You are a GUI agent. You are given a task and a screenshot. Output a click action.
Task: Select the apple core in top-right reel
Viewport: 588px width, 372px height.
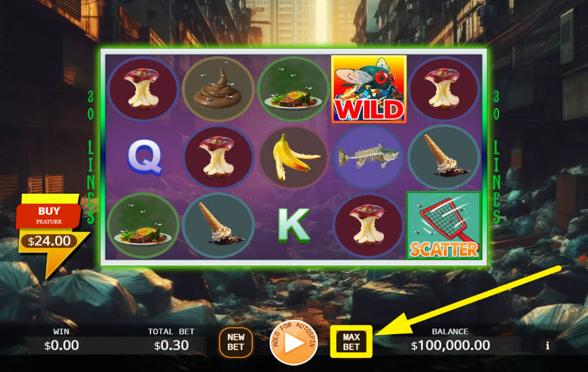coord(444,89)
